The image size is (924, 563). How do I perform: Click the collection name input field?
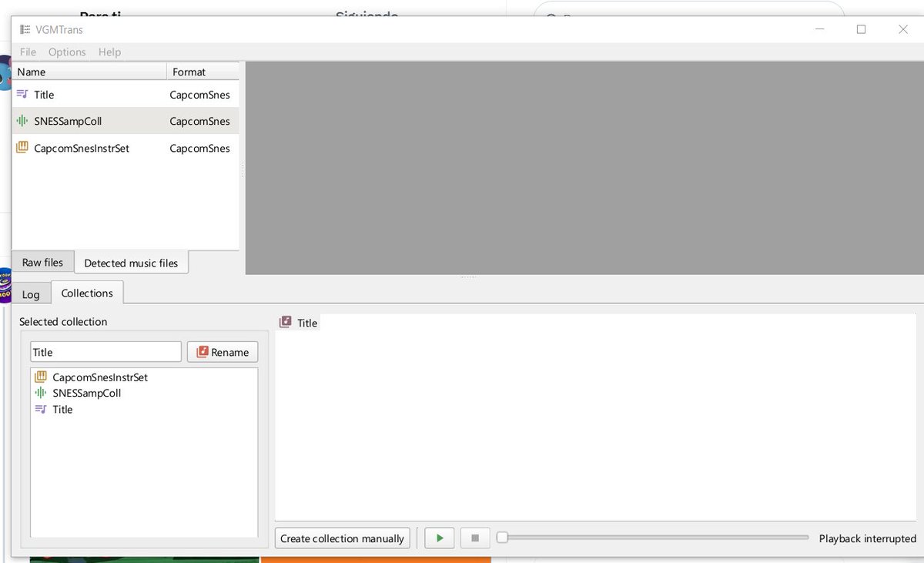(105, 352)
